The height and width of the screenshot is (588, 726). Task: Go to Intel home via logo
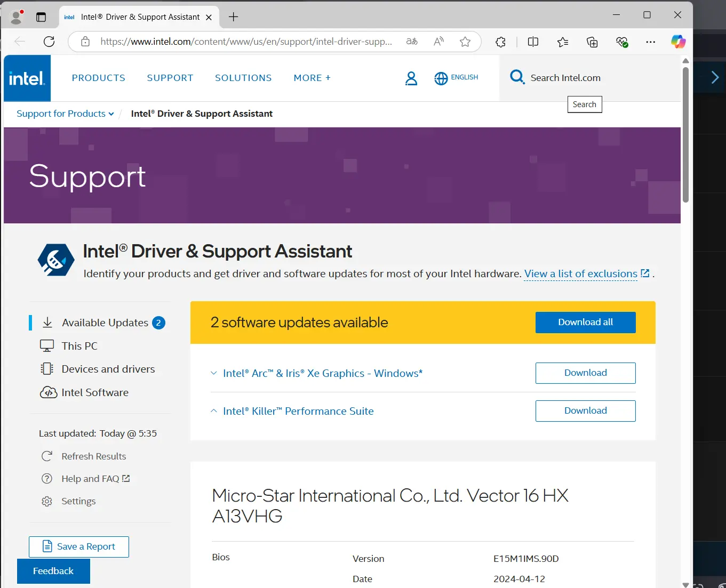click(x=27, y=78)
